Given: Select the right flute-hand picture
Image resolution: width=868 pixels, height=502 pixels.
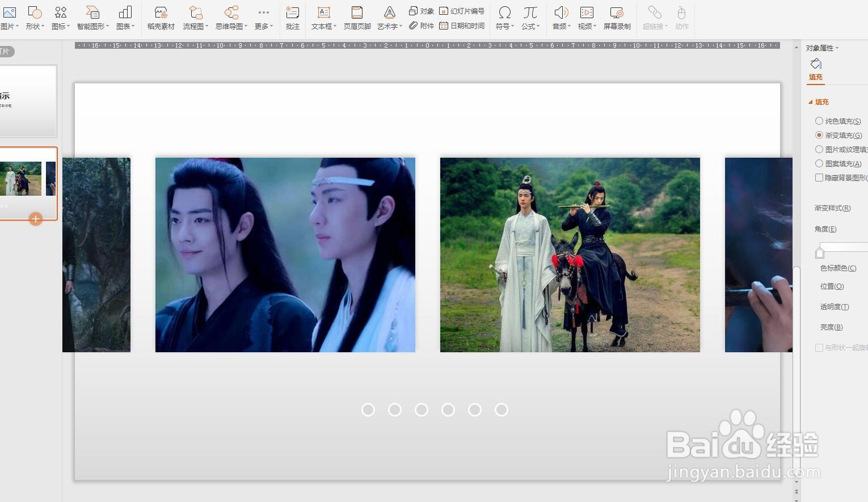Looking at the screenshot, I should (x=759, y=255).
